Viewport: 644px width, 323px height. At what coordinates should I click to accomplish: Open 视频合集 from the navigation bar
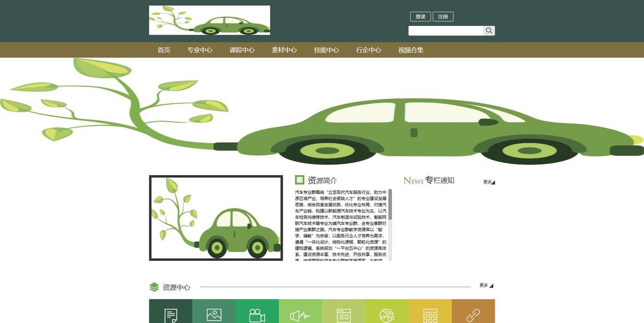(x=410, y=50)
